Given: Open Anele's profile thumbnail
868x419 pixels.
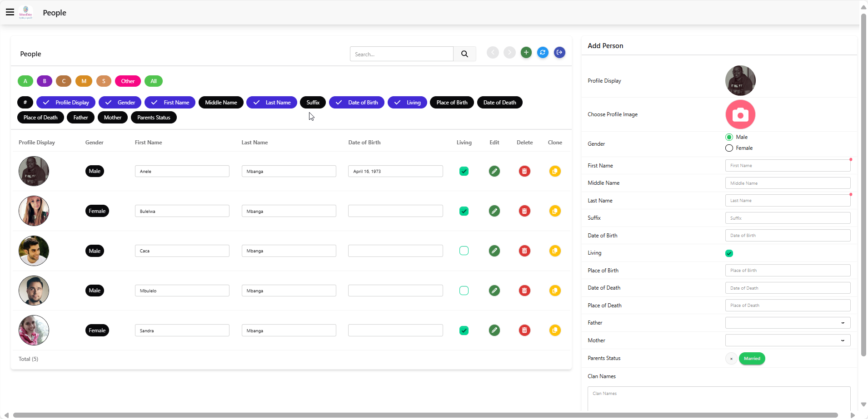Looking at the screenshot, I should tap(34, 171).
